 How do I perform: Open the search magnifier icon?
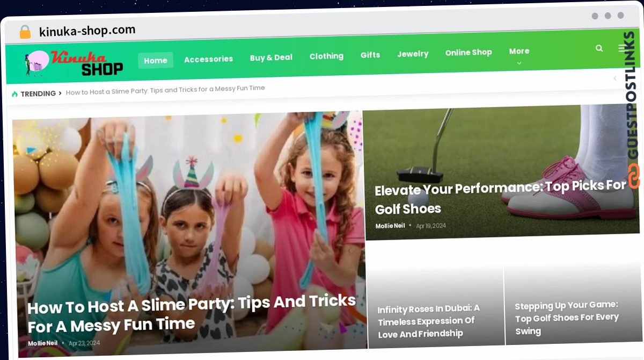pos(599,48)
